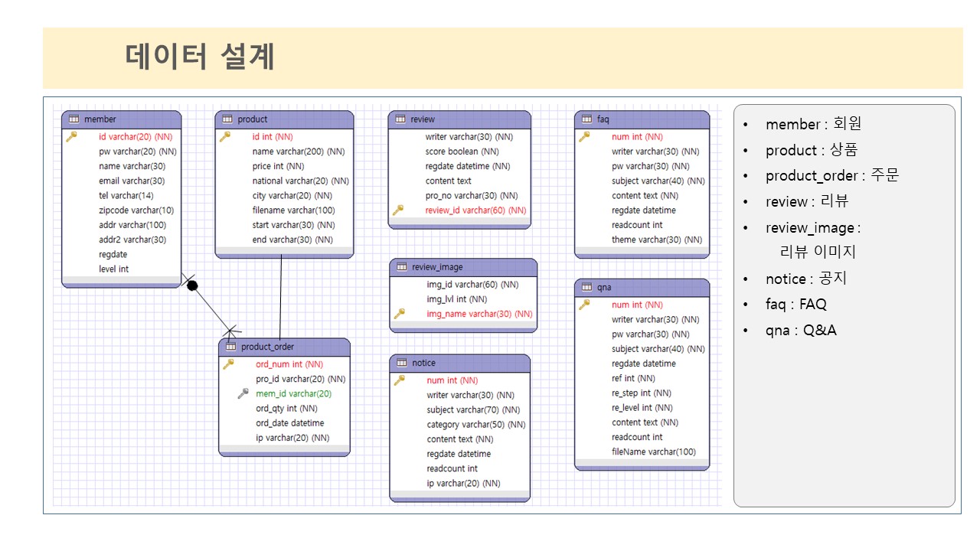Screen dimensions: 980x551
Task: Click 'img_id varchar(60) (NN)' column
Action: [x=472, y=285]
